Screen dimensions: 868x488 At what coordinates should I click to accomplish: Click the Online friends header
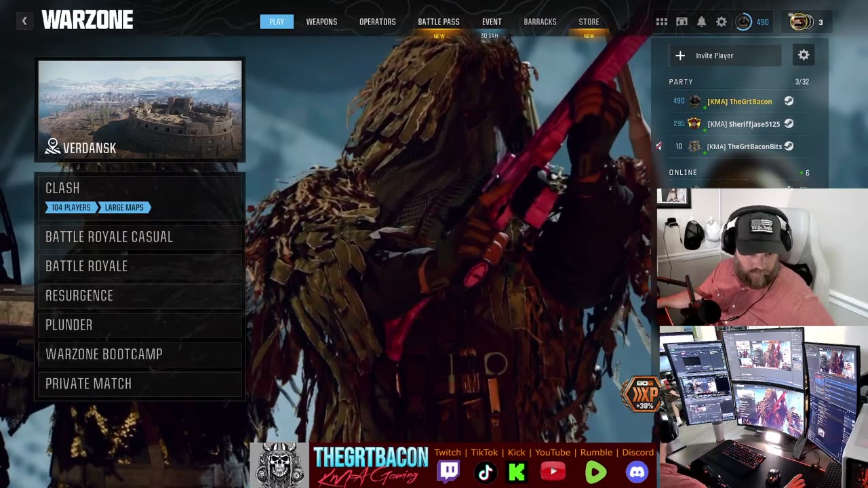683,172
